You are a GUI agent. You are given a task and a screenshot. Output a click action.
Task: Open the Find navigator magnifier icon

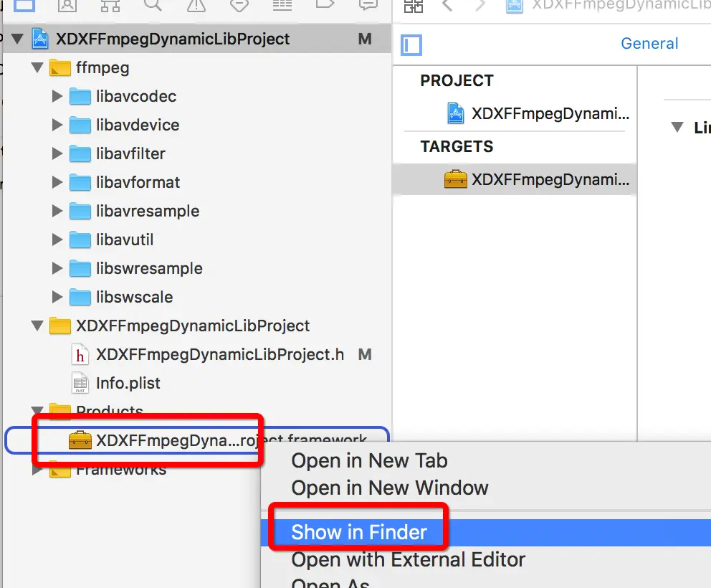tap(153, 6)
